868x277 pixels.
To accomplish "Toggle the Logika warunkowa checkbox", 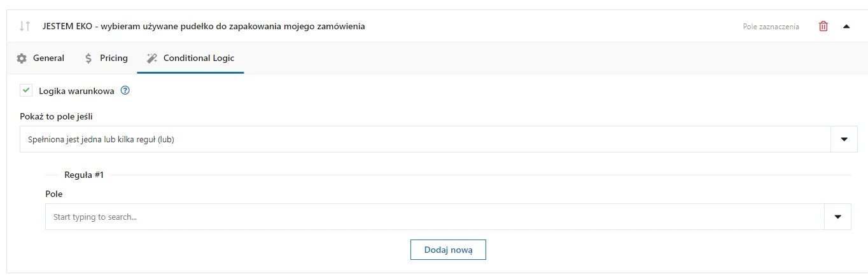I will pyautogui.click(x=26, y=91).
